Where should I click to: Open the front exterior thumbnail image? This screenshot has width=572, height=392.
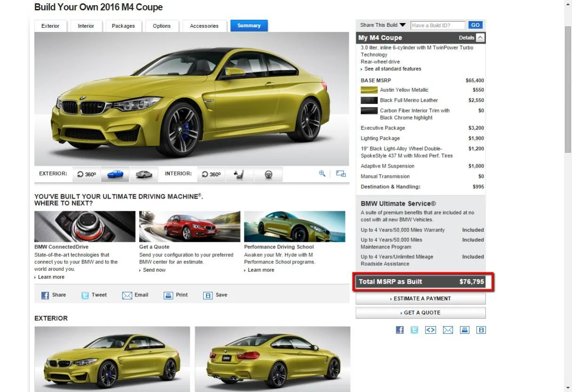[x=112, y=360]
